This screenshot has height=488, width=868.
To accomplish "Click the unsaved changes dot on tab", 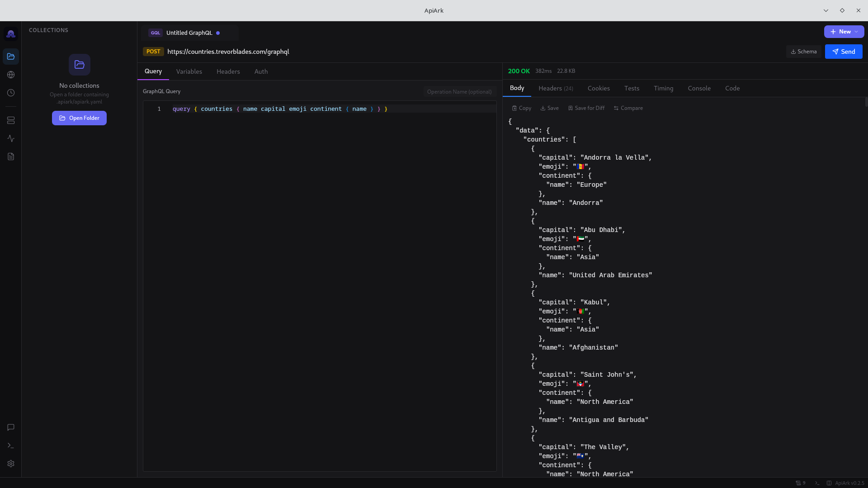I will tap(218, 33).
